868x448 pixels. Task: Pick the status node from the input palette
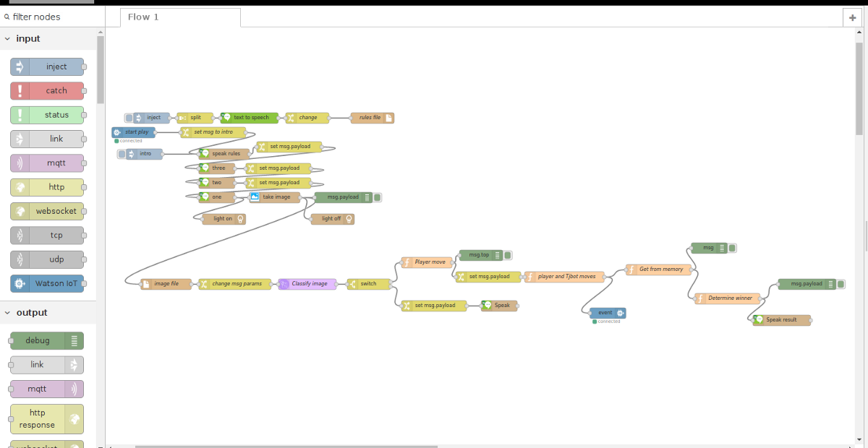pos(47,115)
